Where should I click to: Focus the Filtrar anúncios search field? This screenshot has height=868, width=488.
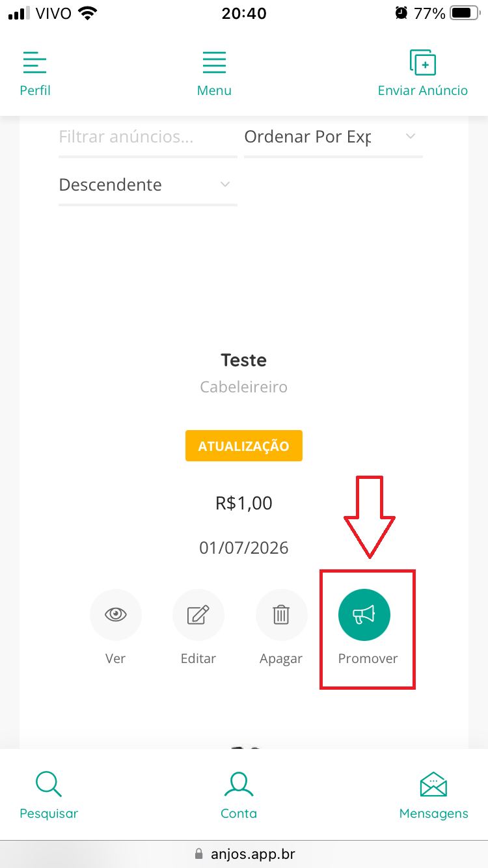click(146, 137)
